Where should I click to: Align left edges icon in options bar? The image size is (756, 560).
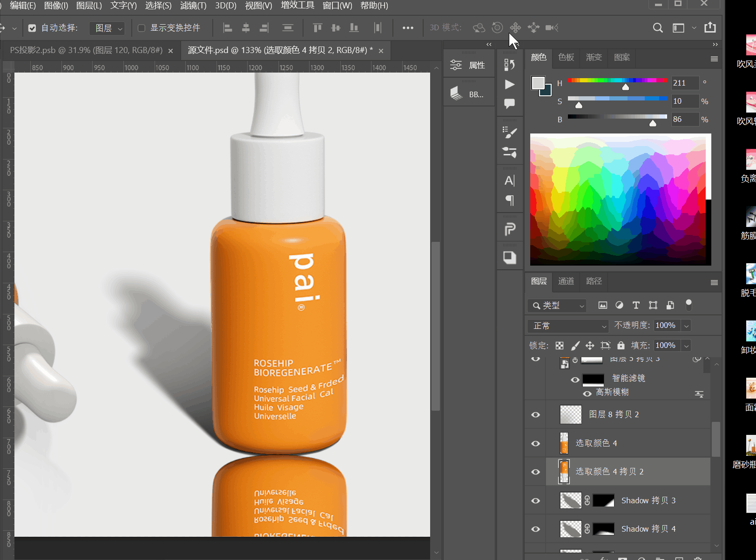228,28
